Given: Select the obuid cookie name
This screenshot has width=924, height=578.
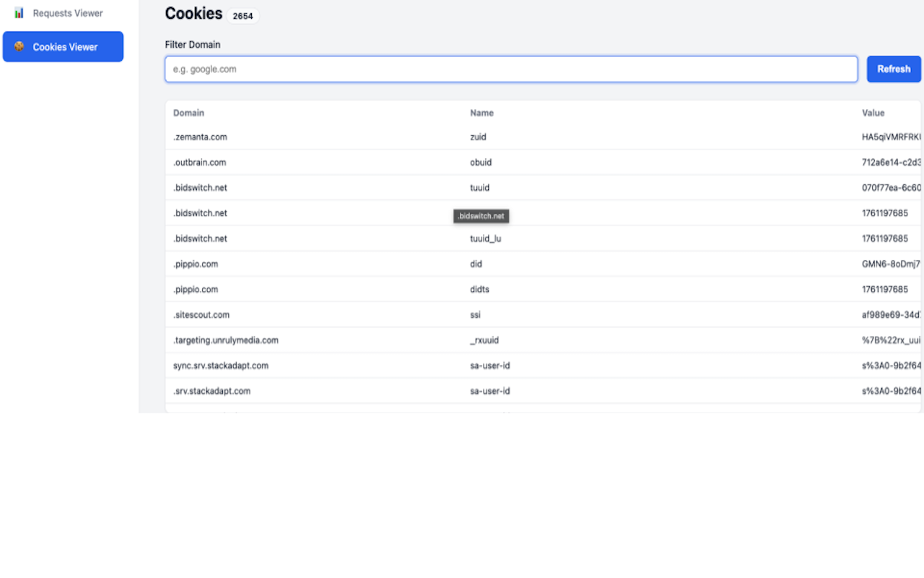Looking at the screenshot, I should (481, 163).
